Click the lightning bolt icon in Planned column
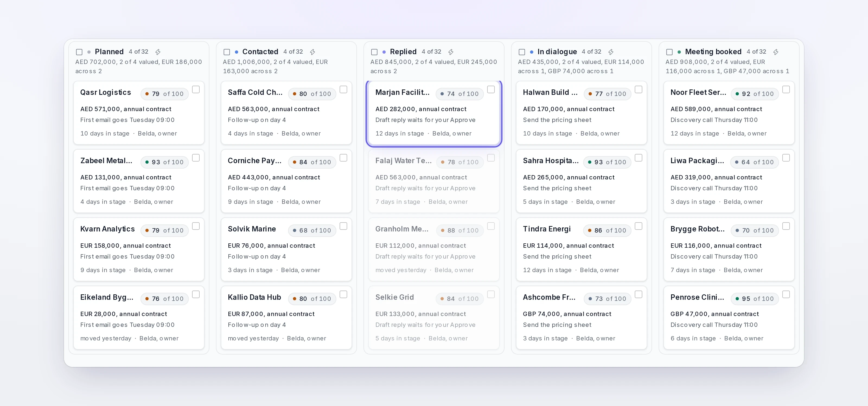 (158, 52)
